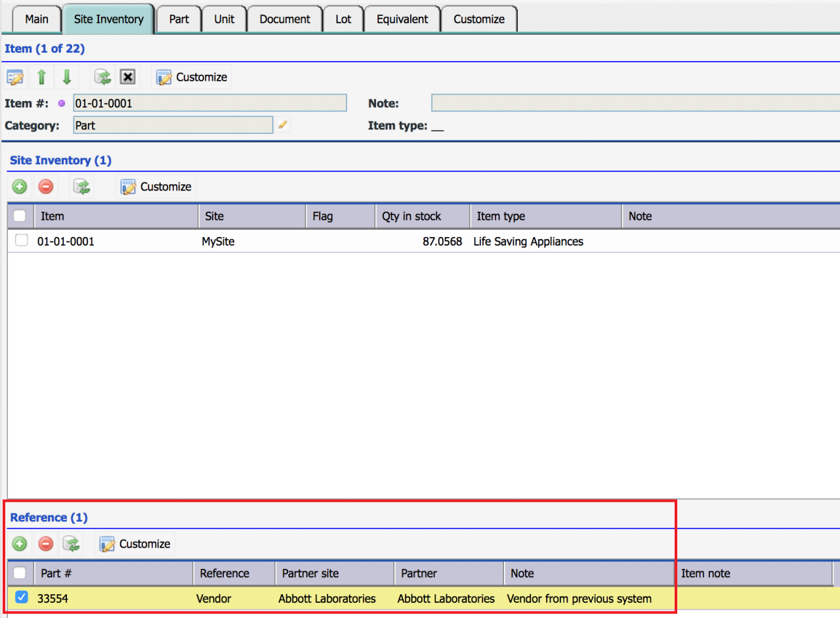Click Note column header in Reference table
The image size is (840, 618).
click(589, 573)
